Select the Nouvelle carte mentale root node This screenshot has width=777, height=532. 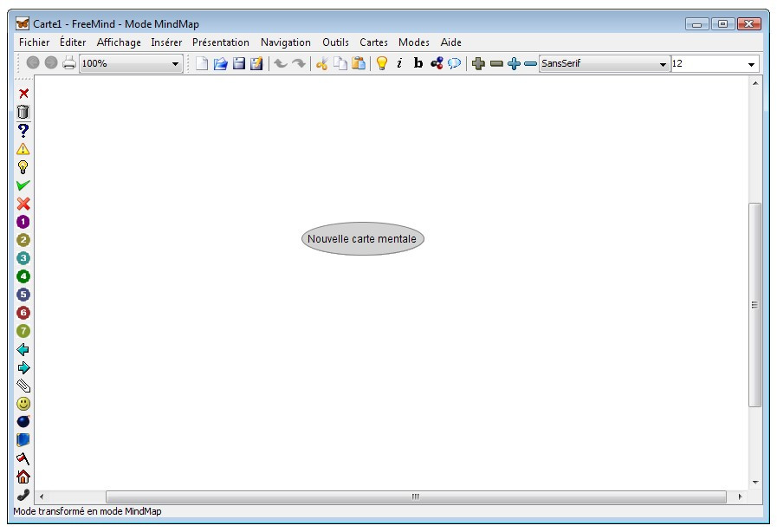(363, 238)
